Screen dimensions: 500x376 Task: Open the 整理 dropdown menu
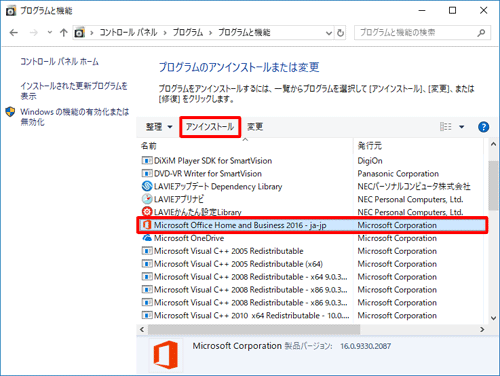click(x=159, y=127)
